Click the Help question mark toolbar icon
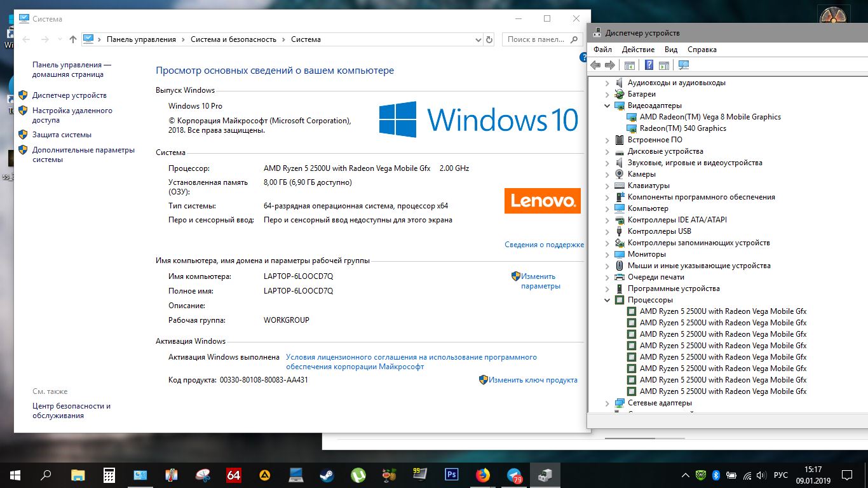 [649, 65]
